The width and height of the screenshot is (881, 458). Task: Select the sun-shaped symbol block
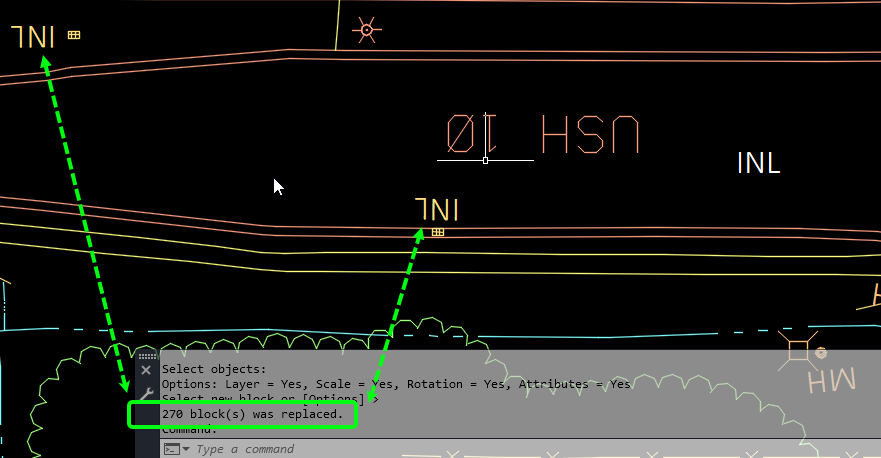[366, 31]
